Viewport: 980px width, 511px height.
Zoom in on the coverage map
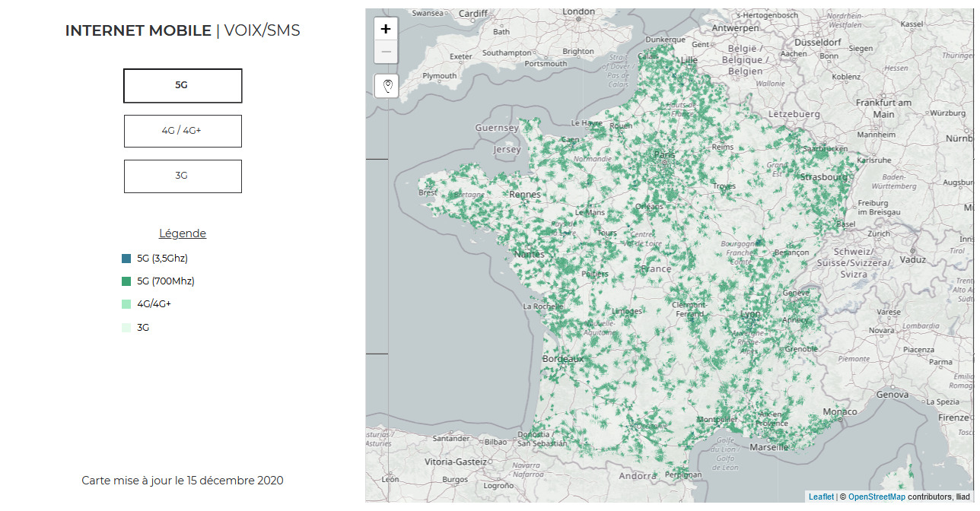pyautogui.click(x=386, y=30)
